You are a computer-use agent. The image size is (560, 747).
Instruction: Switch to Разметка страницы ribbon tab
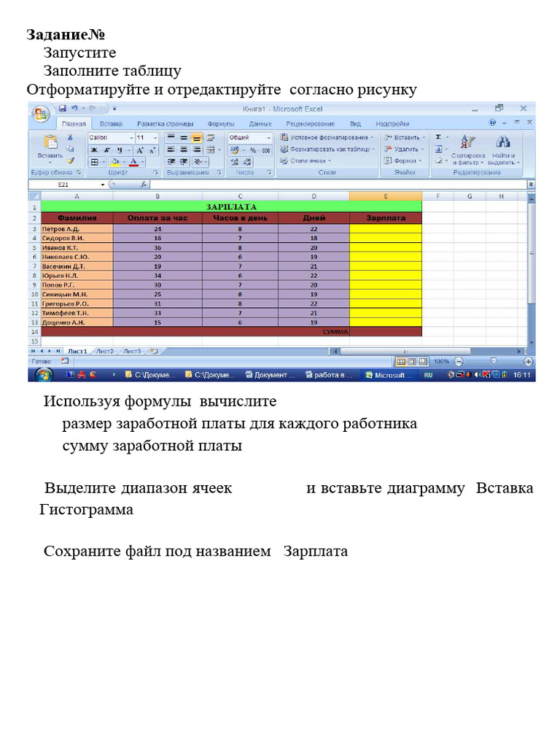tap(166, 124)
